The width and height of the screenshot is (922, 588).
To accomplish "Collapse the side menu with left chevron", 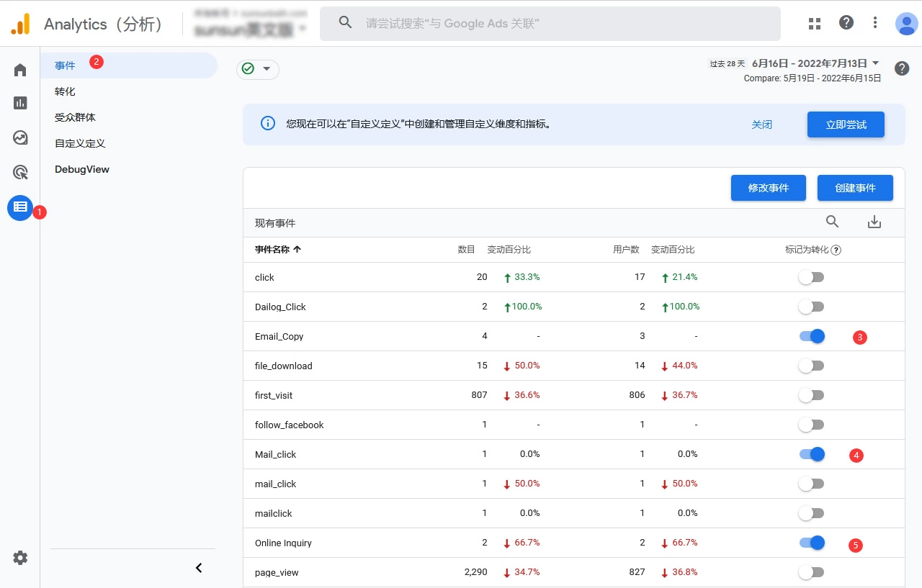I will click(199, 568).
